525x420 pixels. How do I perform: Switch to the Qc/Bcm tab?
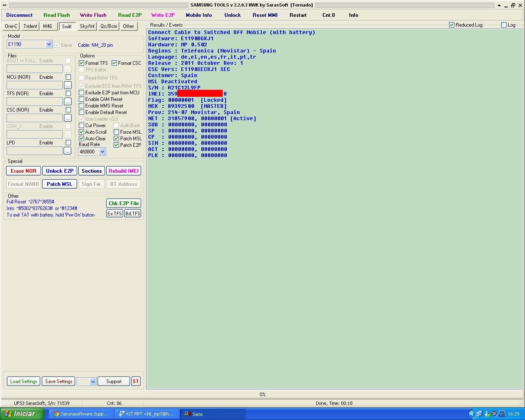[109, 26]
